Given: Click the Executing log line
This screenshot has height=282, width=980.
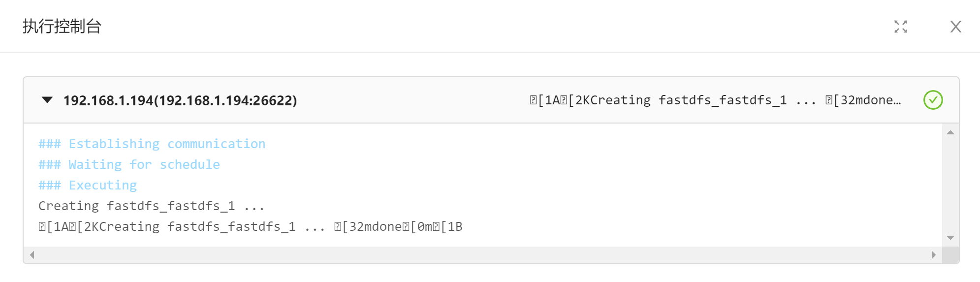Looking at the screenshot, I should tap(88, 185).
